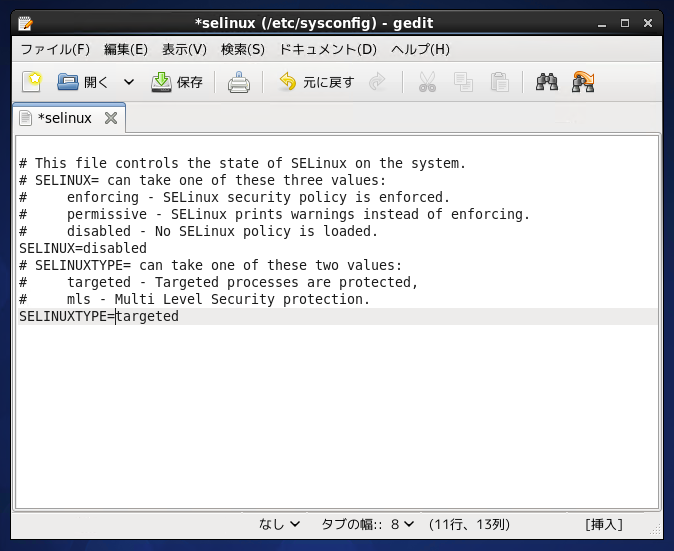Click the 'disabled - No SELinux policy' line
This screenshot has height=551, width=674.
point(199,231)
